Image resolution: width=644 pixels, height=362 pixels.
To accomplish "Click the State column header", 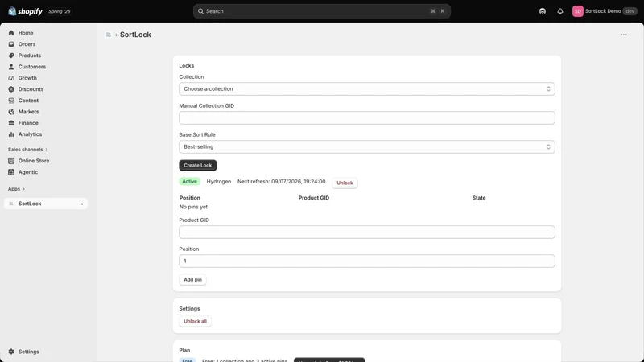I will pos(479,198).
